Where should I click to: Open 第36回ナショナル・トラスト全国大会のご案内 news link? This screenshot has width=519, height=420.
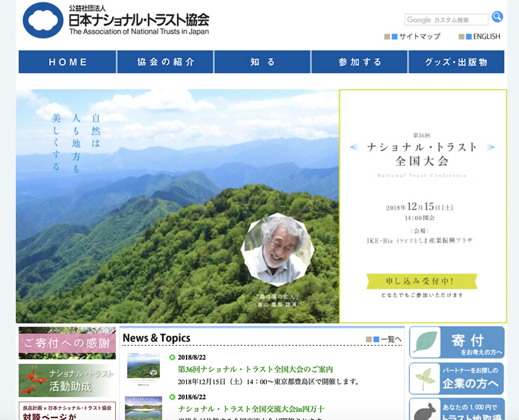[x=256, y=369]
